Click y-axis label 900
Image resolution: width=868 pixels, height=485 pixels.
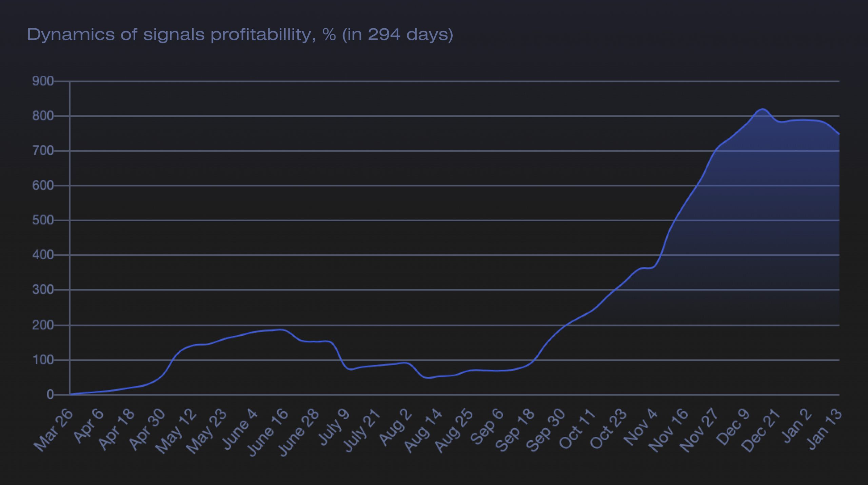click(x=43, y=81)
